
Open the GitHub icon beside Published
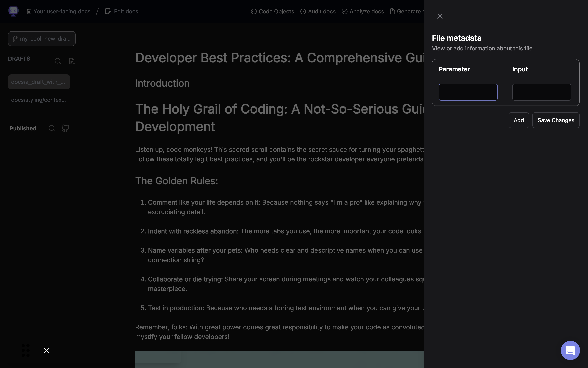(65, 128)
